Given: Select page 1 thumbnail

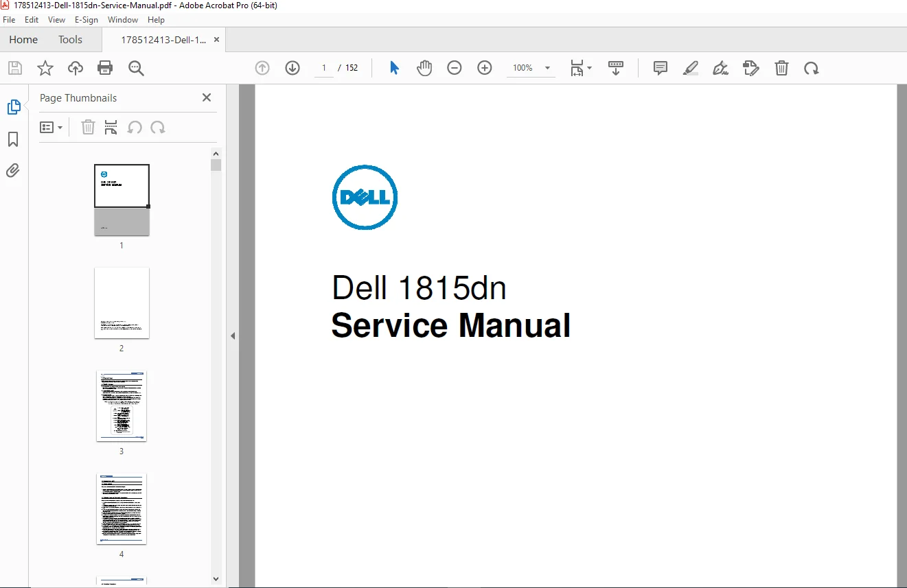Looking at the screenshot, I should click(122, 200).
